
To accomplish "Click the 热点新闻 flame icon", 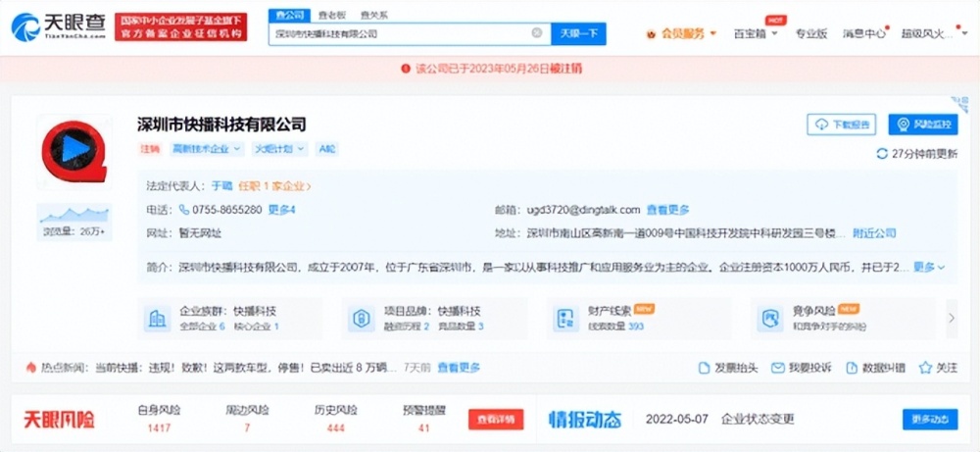I will pyautogui.click(x=30, y=368).
